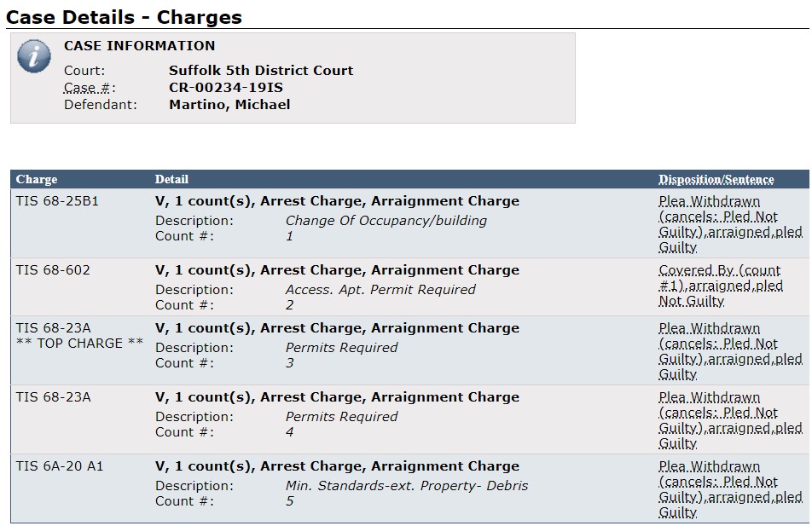The image size is (812, 526).
Task: Click Min. Standards-ext. Property- Debris description
Action: pos(407,486)
